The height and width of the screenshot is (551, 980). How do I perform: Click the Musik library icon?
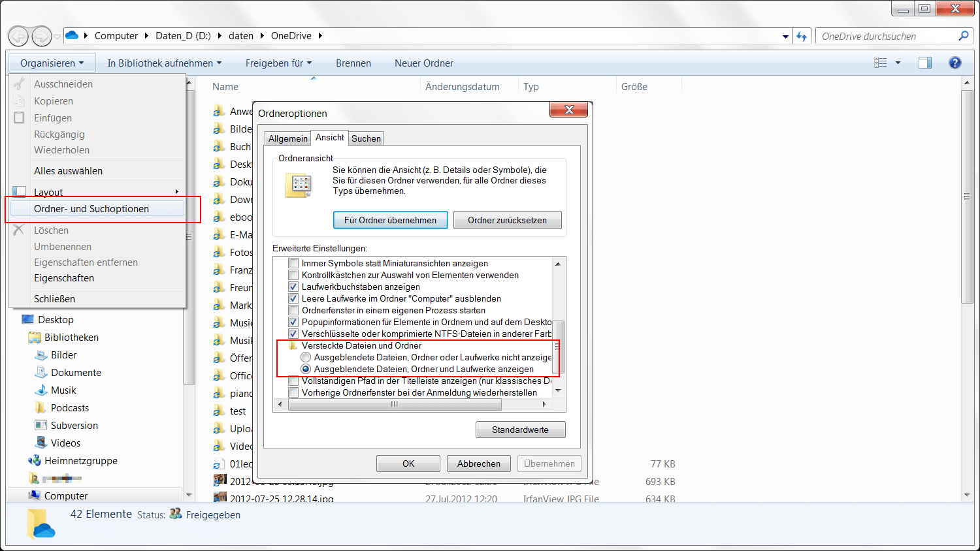(41, 390)
